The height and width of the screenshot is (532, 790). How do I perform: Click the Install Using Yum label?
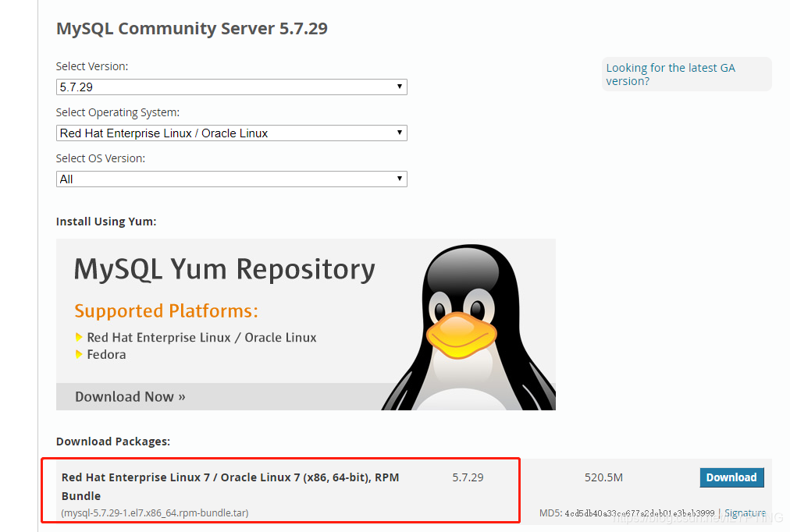click(x=106, y=222)
